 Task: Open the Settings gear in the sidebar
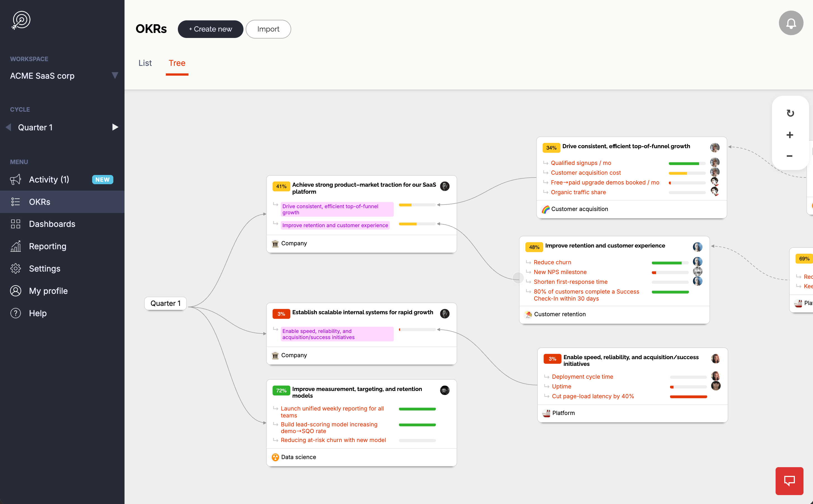[x=15, y=268]
